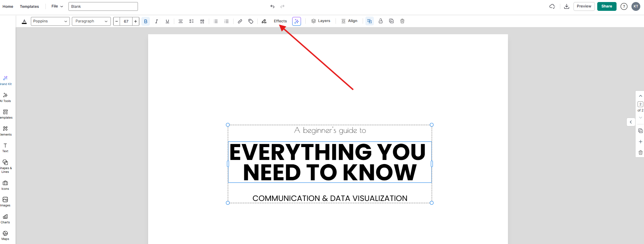Image resolution: width=644 pixels, height=244 pixels.
Task: Delete the selected element using toolbar trash
Action: 402,21
